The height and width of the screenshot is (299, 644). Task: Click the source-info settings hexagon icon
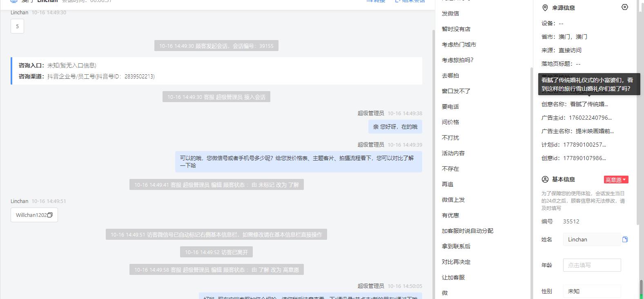624,7
